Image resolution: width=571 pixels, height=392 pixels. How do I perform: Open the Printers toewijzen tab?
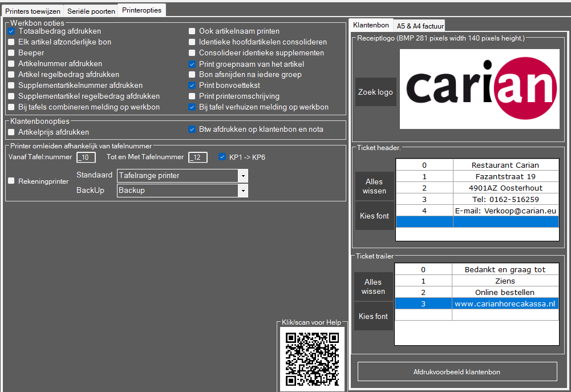pos(33,11)
